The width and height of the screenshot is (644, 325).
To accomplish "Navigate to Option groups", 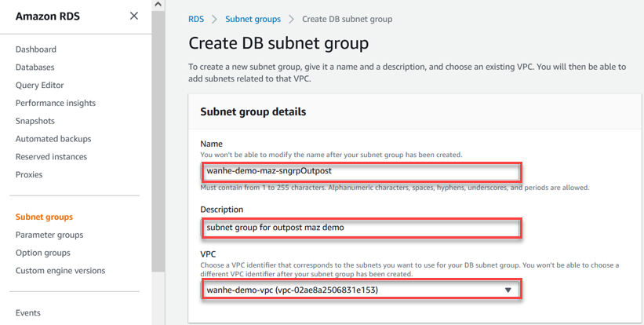I will (x=43, y=253).
